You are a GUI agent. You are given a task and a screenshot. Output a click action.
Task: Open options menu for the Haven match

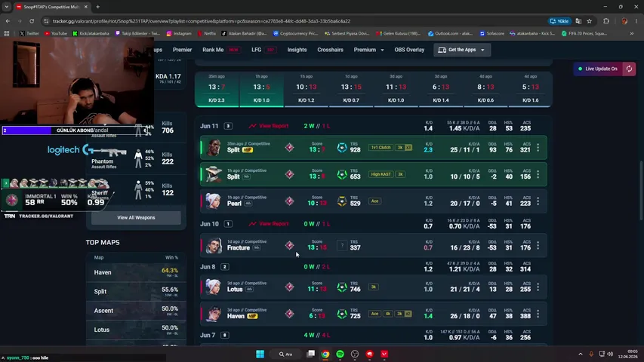pyautogui.click(x=538, y=314)
